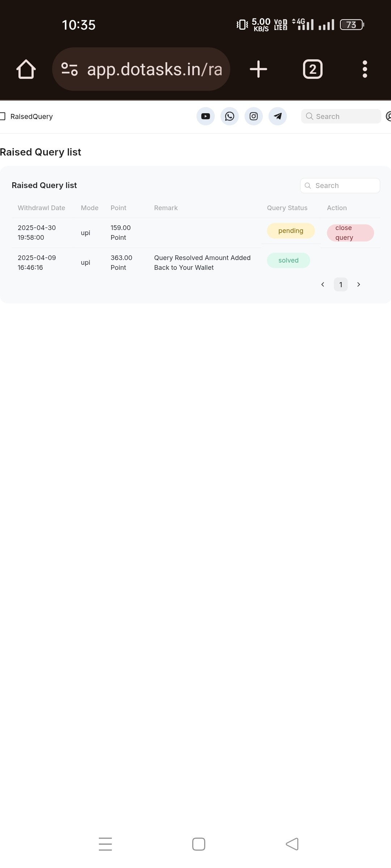Focus the Raised Query list Search box
Viewport: 391px width, 868px height.
point(340,186)
